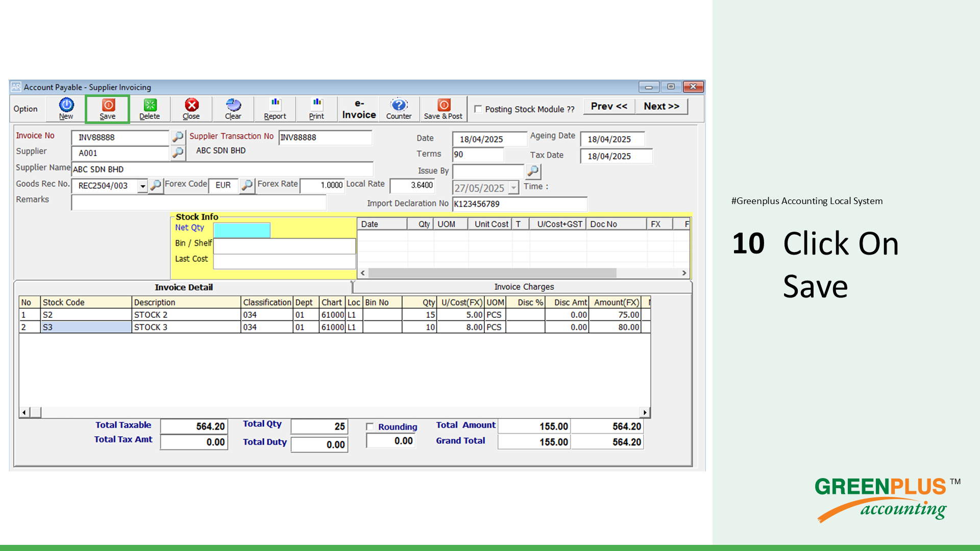Click the 75.00 amount cell

coord(615,315)
